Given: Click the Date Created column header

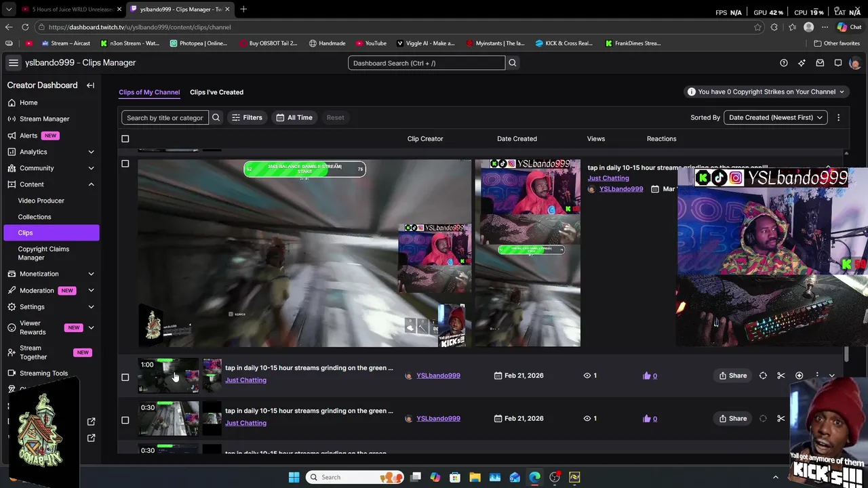Looking at the screenshot, I should pos(517,138).
